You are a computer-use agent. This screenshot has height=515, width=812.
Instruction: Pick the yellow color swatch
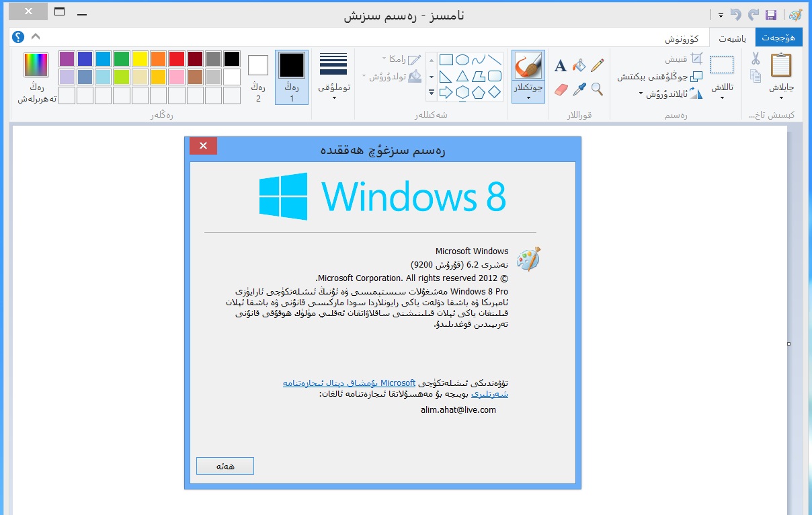pos(140,58)
